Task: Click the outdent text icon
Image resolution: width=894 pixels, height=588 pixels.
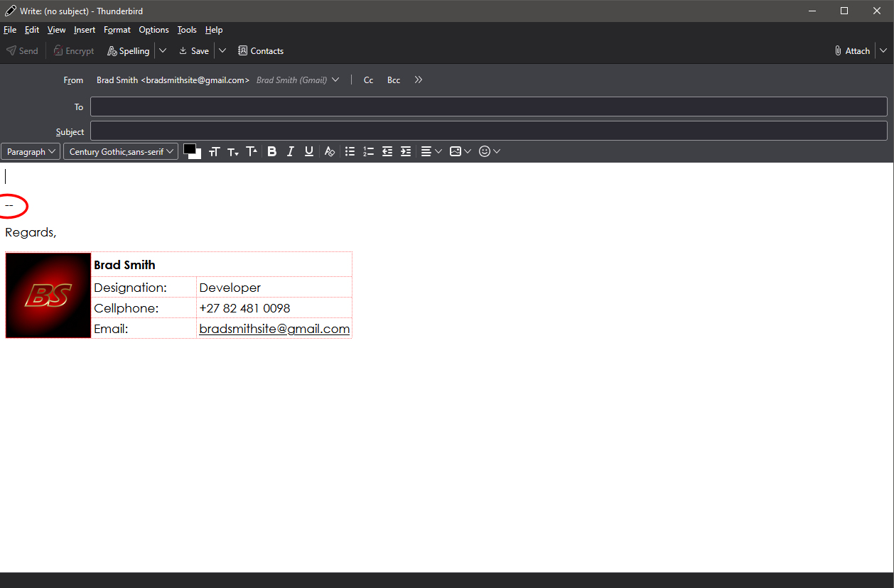Action: click(387, 151)
